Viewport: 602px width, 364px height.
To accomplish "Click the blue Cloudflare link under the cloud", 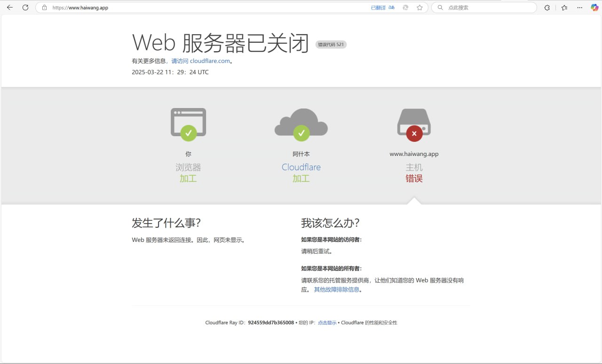I will (x=301, y=167).
